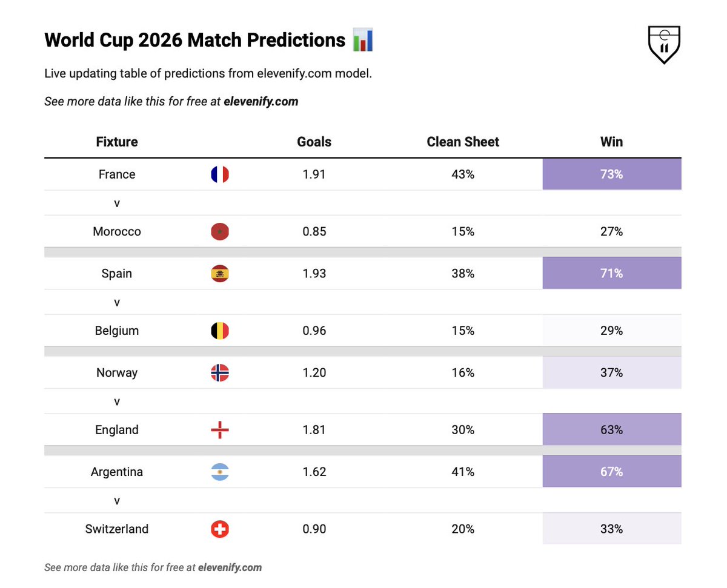Click the Switzerland flag icon
This screenshot has height=588, width=727.
click(220, 529)
